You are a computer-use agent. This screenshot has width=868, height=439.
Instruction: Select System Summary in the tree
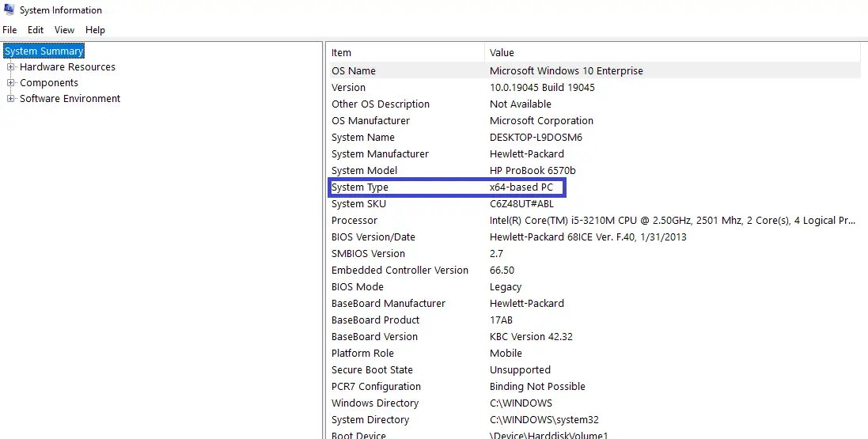(x=44, y=51)
